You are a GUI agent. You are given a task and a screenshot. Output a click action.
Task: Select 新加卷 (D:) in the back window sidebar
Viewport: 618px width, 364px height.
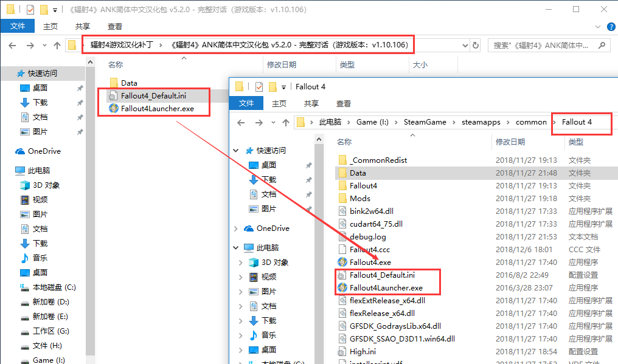51,302
